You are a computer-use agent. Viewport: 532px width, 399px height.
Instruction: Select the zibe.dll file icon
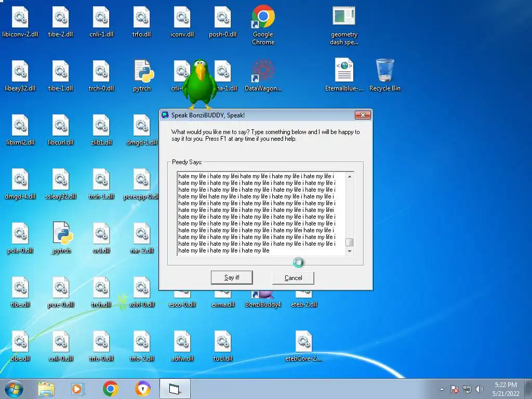[20, 345]
